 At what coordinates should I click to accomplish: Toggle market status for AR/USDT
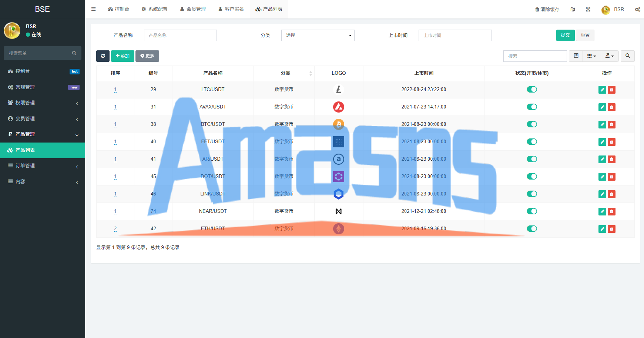pos(532,159)
